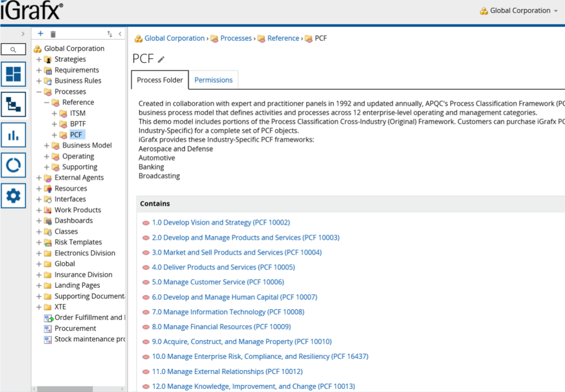Screen dimensions: 565x392
Task: Click the Order Fulfillment diagram icon
Action: tap(48, 318)
